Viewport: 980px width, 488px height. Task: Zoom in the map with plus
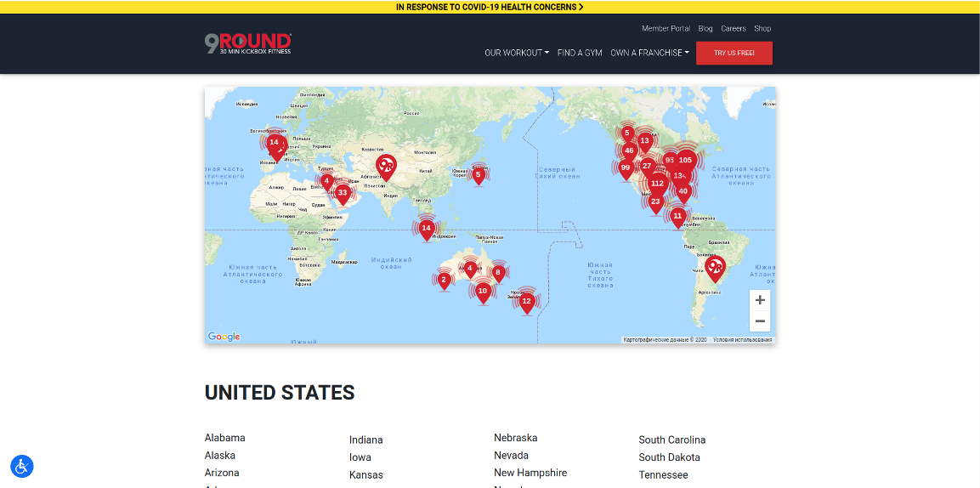(760, 300)
